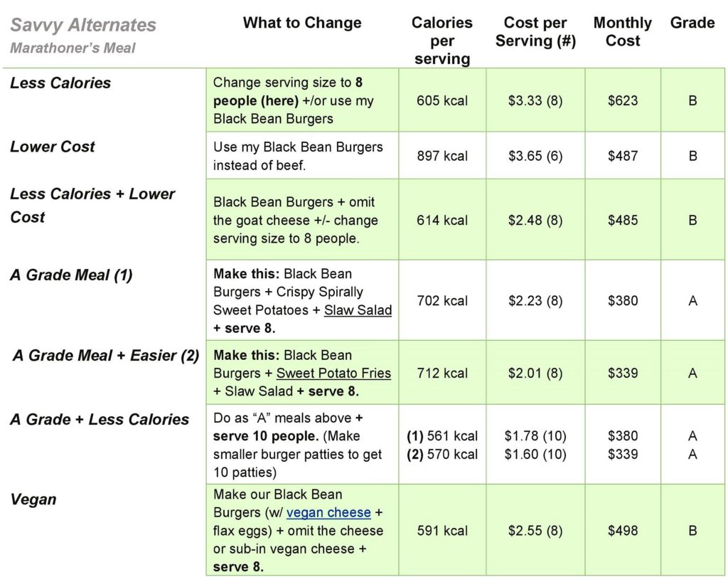
Task: Click the 'Grade' column header
Action: click(692, 23)
